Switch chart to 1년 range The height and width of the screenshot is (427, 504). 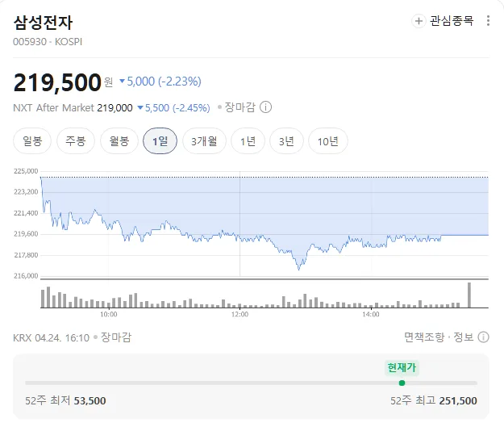click(x=248, y=141)
